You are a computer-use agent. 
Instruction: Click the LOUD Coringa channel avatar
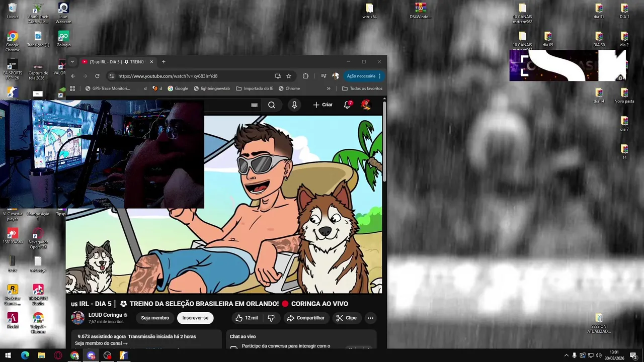[77, 318]
